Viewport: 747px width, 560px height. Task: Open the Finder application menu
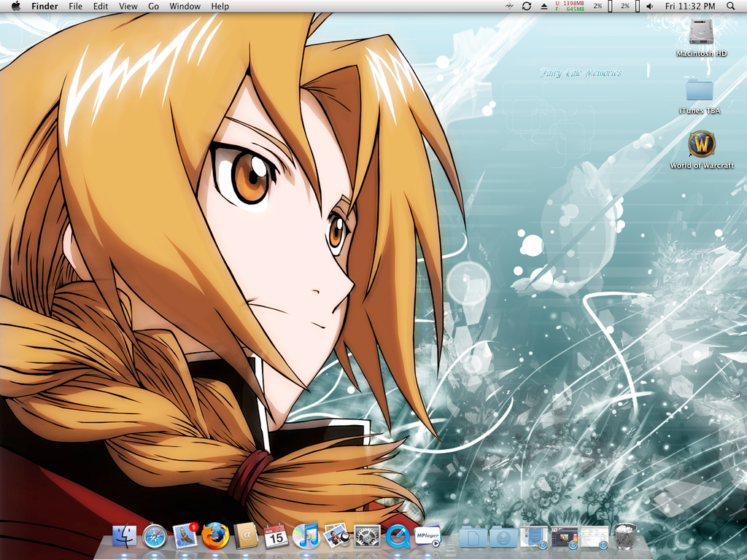(x=44, y=6)
